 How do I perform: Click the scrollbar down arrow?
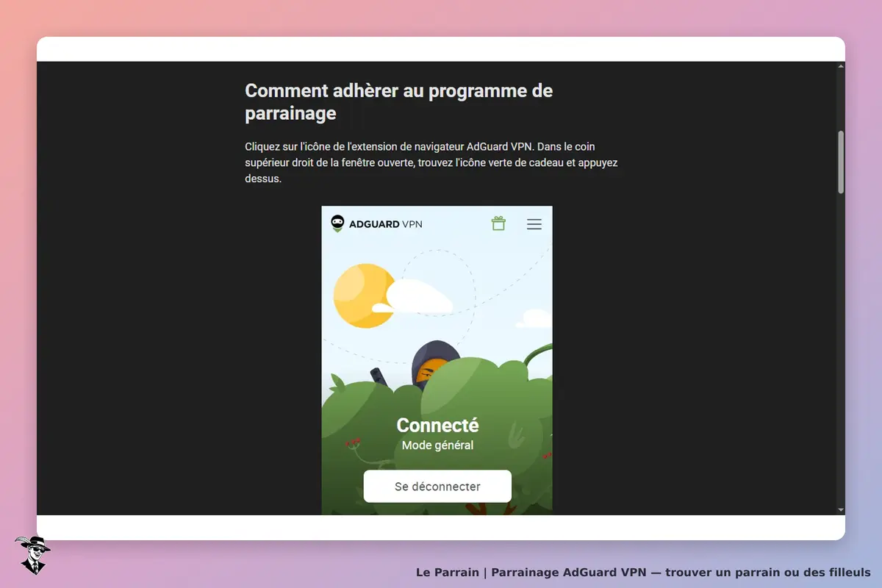tap(841, 509)
